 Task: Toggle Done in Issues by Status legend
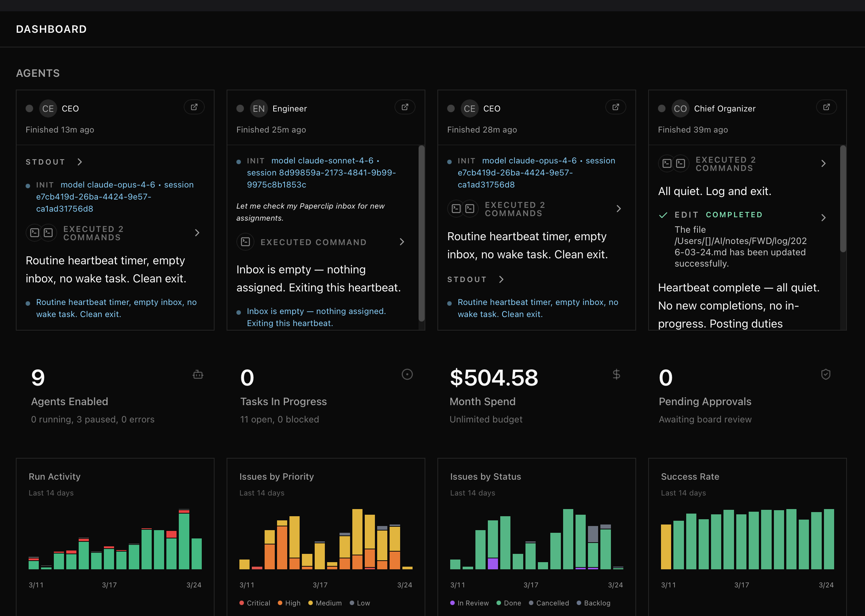click(x=509, y=603)
